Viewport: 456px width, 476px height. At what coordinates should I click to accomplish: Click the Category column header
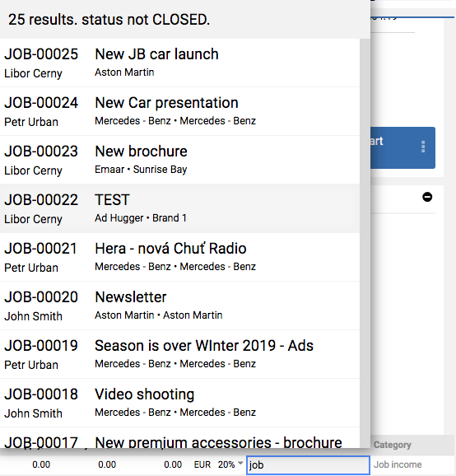click(393, 445)
